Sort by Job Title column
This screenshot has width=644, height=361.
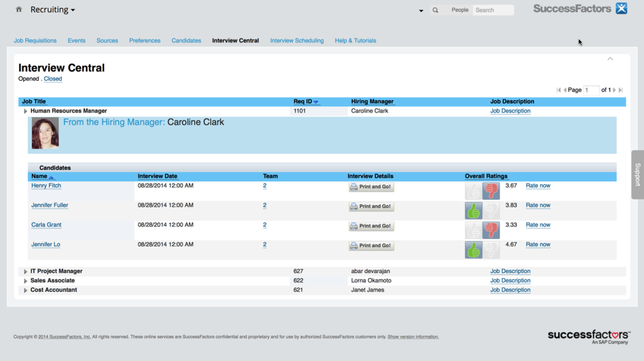tap(34, 101)
